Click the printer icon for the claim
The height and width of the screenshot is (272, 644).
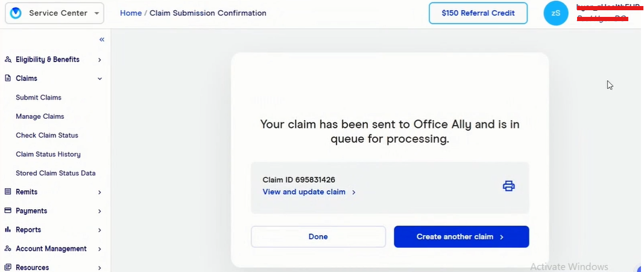pyautogui.click(x=508, y=186)
